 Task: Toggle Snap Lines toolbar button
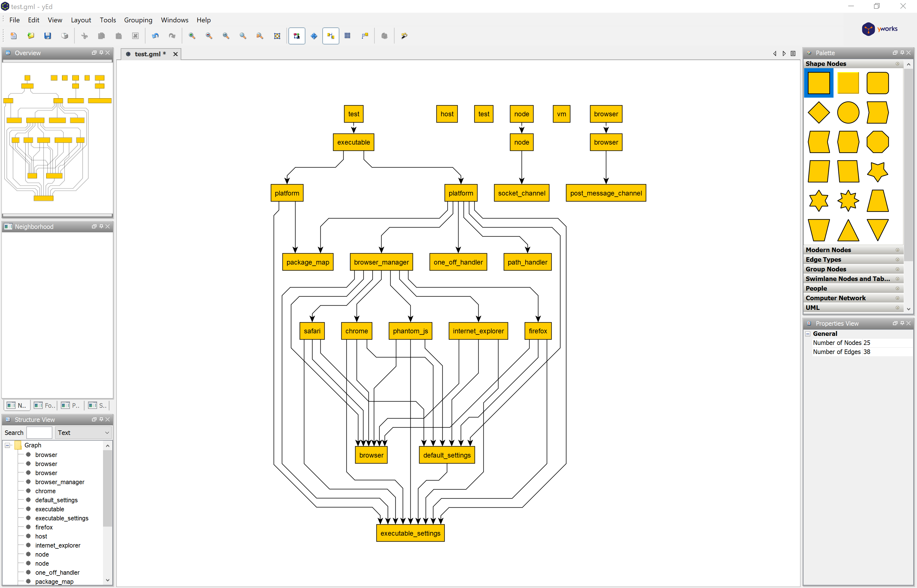click(331, 36)
